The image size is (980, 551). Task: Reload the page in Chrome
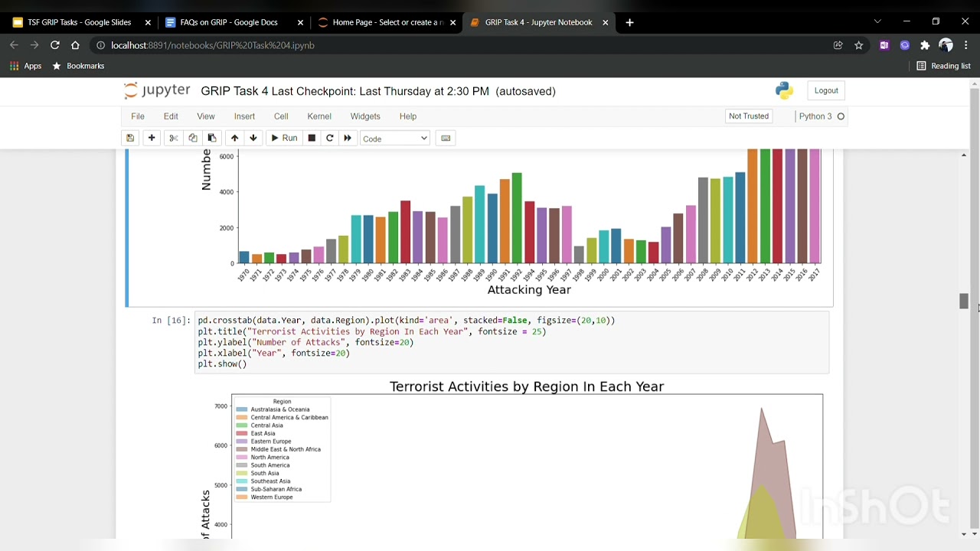pyautogui.click(x=55, y=45)
